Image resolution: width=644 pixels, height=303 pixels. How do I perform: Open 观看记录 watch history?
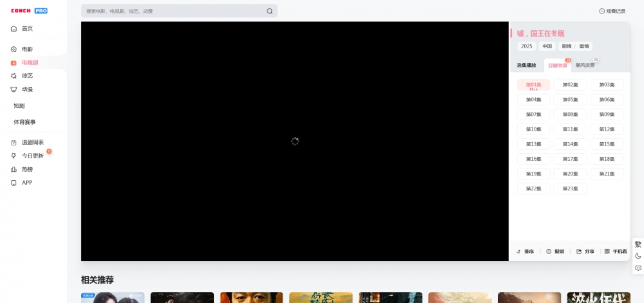click(612, 11)
